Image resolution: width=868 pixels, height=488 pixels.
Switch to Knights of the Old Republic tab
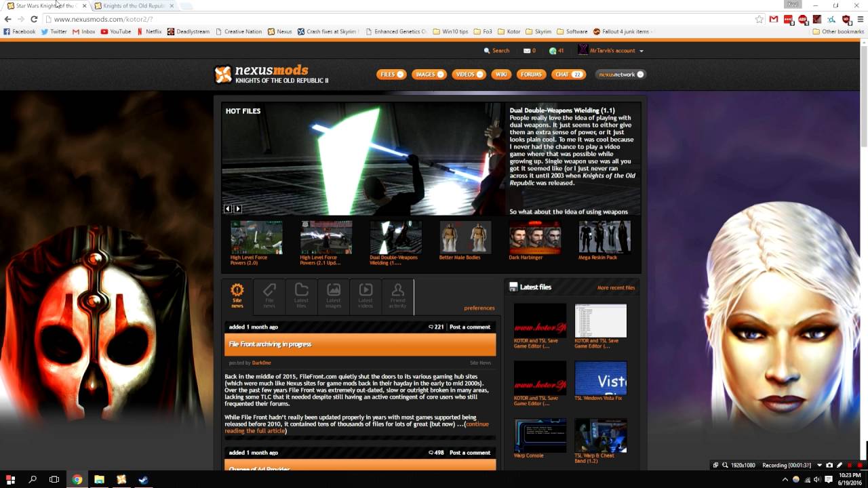tap(134, 5)
